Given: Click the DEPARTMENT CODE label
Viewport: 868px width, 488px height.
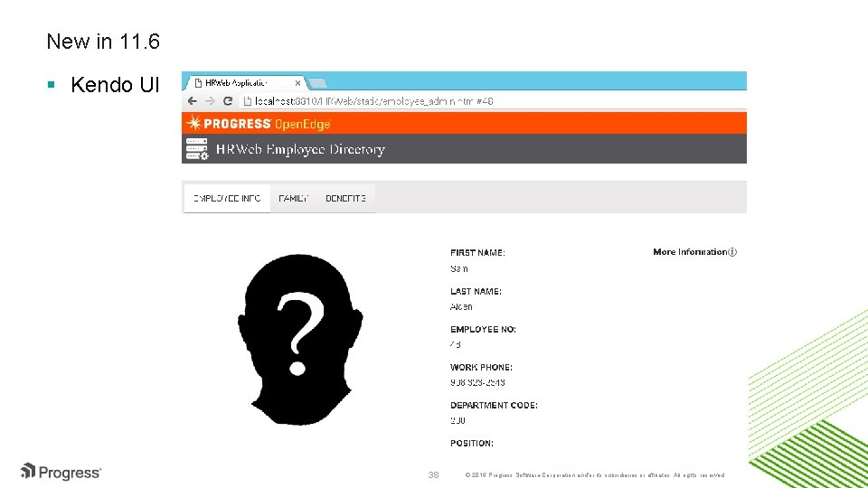Looking at the screenshot, I should pos(494,405).
